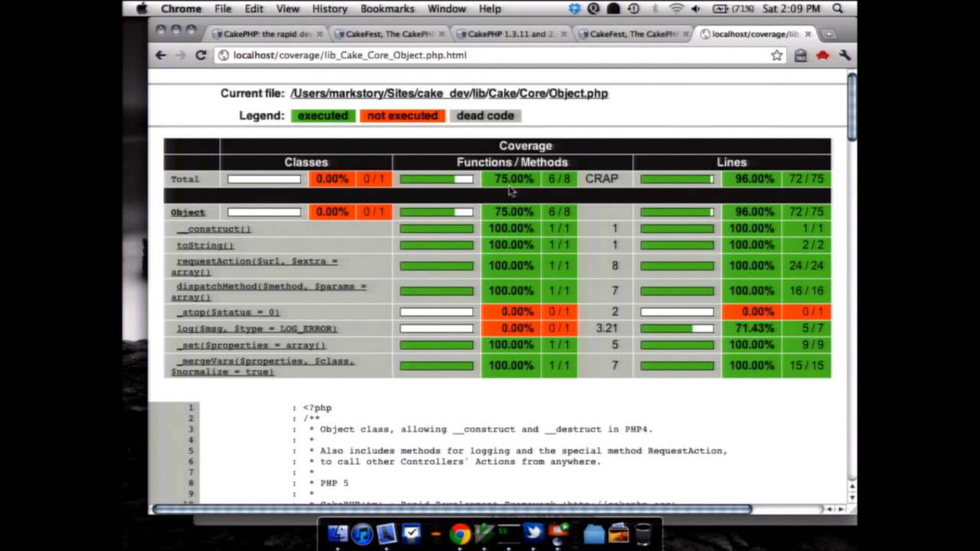This screenshot has width=980, height=551.
Task: Close the 'CakePHP 1.3.11 and 2' tab
Action: coord(565,34)
